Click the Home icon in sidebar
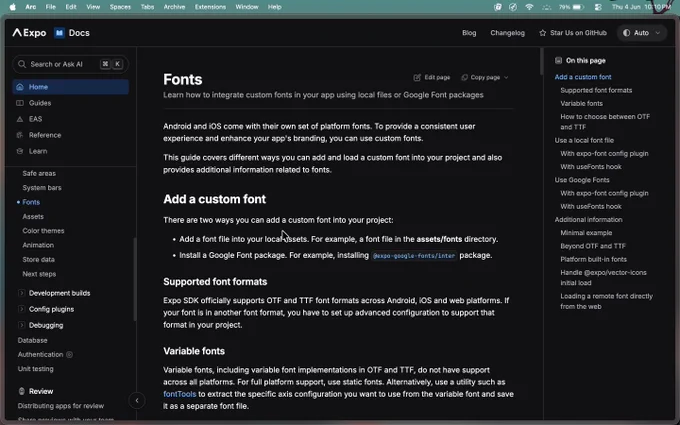Screen dimensions: 680x425 [x=20, y=87]
